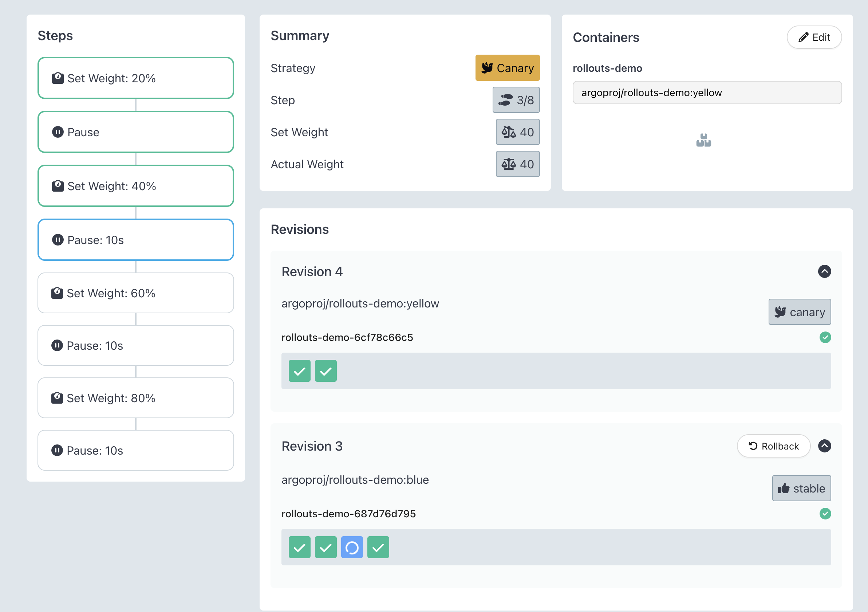The height and width of the screenshot is (612, 868).
Task: Click the step 3/8 footsteps badge
Action: tap(516, 100)
